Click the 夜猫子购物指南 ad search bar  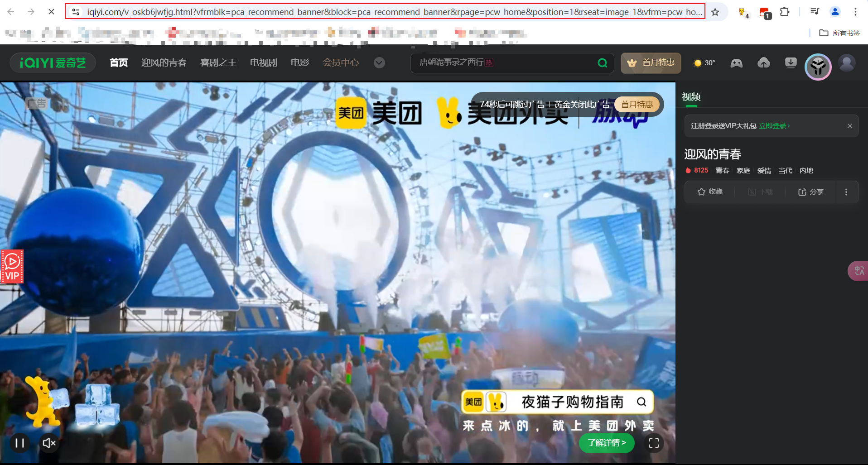(557, 402)
